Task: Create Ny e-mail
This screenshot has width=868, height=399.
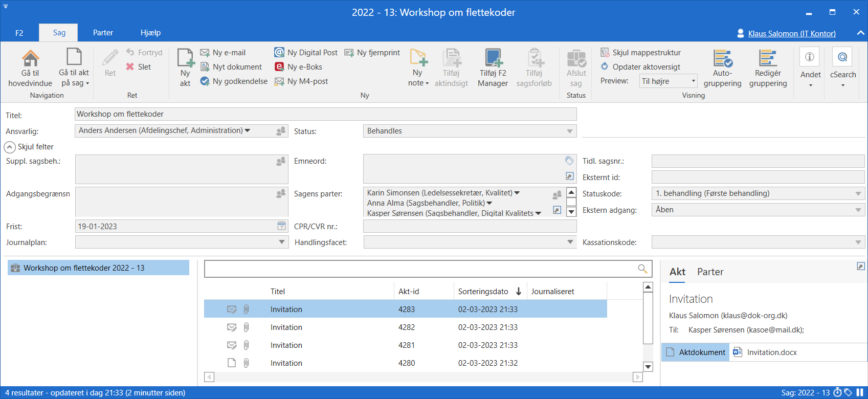Action: pos(223,52)
